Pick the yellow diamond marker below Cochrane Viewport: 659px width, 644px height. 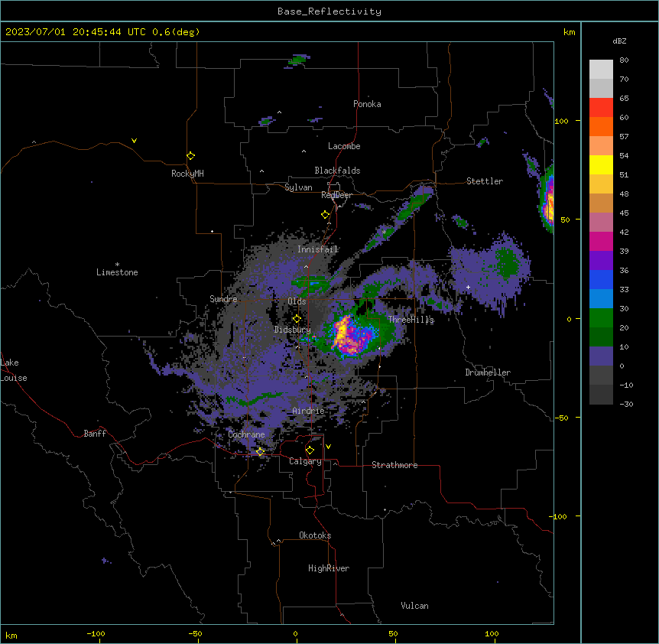[260, 451]
